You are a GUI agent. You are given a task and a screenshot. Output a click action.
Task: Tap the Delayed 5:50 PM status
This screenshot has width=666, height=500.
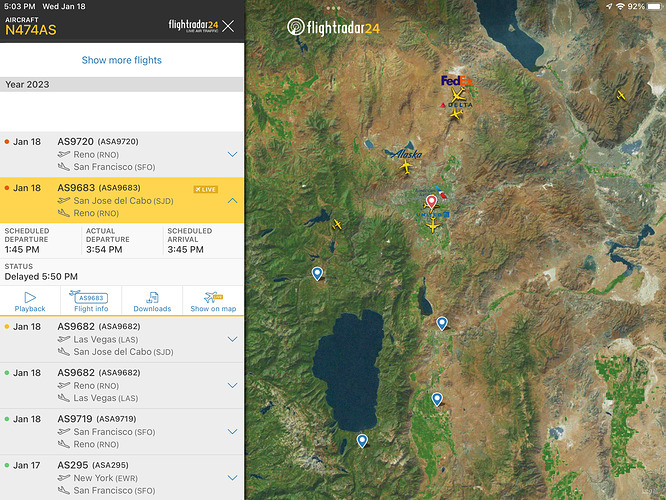[x=41, y=277]
